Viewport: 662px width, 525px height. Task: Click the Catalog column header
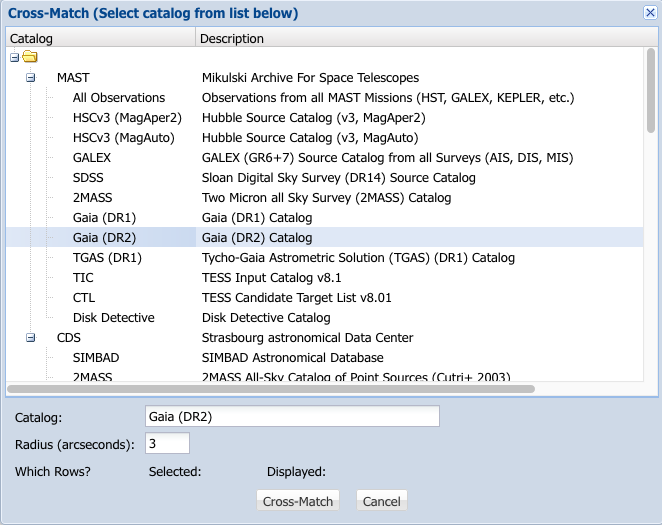pos(100,38)
